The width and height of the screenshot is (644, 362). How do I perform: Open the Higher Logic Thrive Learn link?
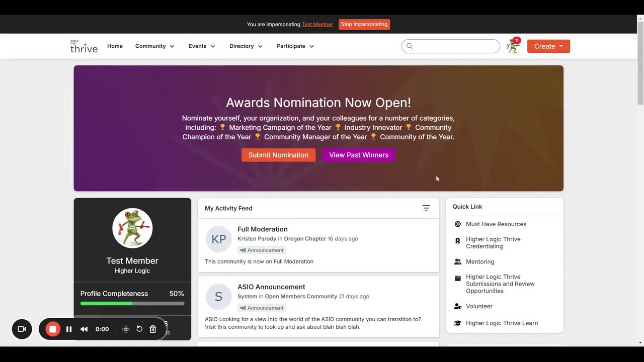502,323
